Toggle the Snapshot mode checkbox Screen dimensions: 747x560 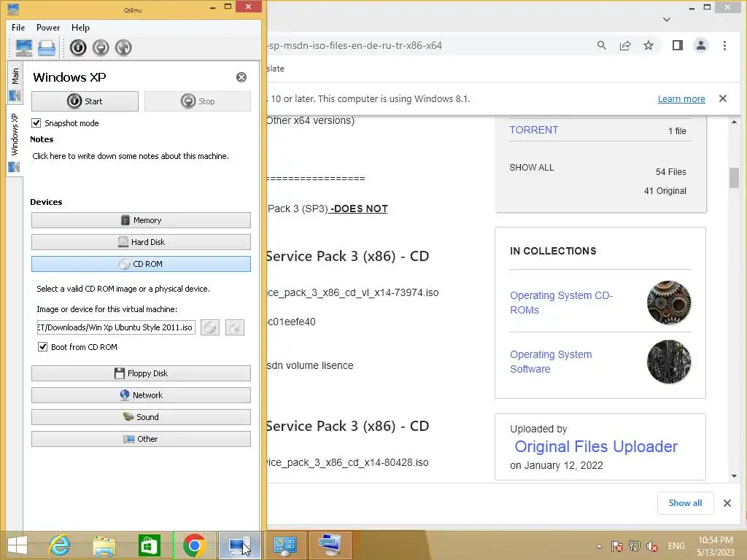pos(36,122)
